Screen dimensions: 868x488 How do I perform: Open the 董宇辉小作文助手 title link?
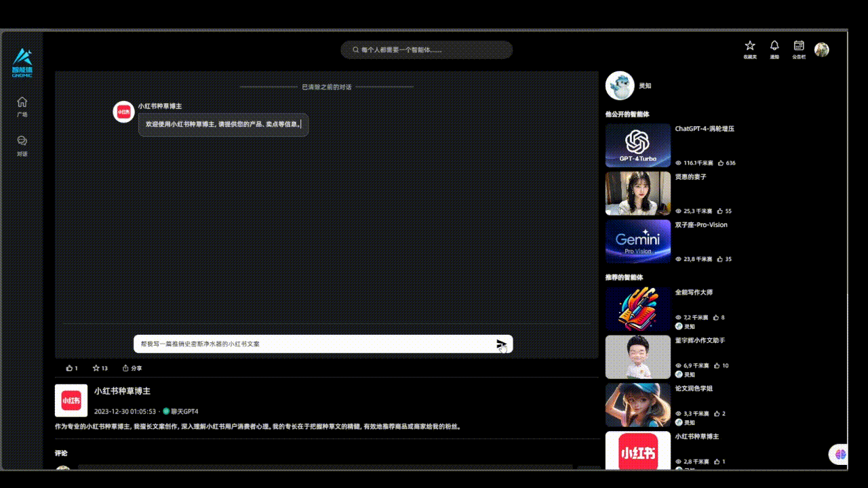point(700,341)
